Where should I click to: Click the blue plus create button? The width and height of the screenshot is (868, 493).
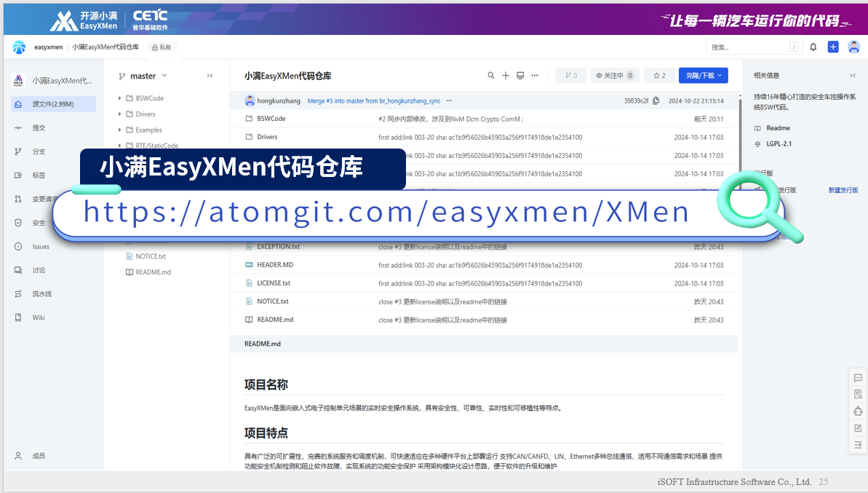(x=833, y=47)
